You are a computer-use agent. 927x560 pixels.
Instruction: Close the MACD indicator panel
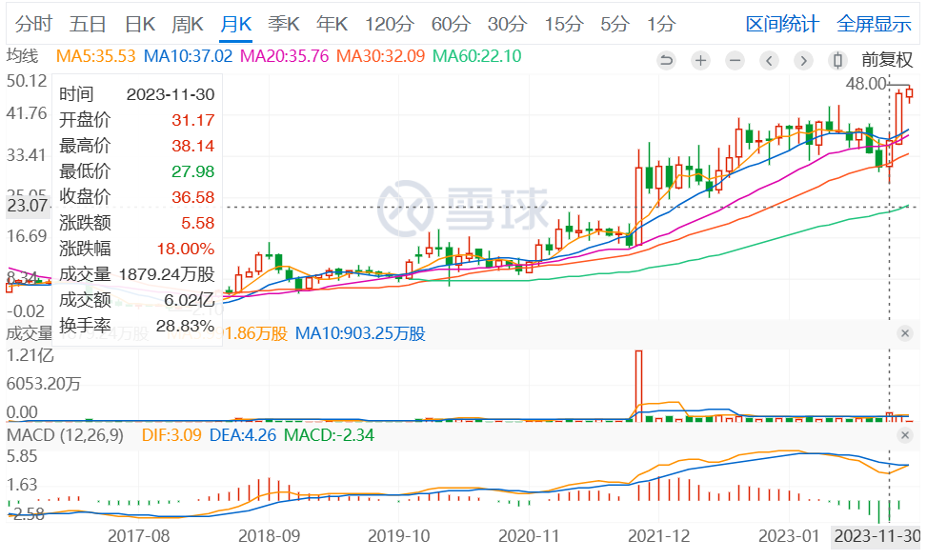(x=904, y=435)
